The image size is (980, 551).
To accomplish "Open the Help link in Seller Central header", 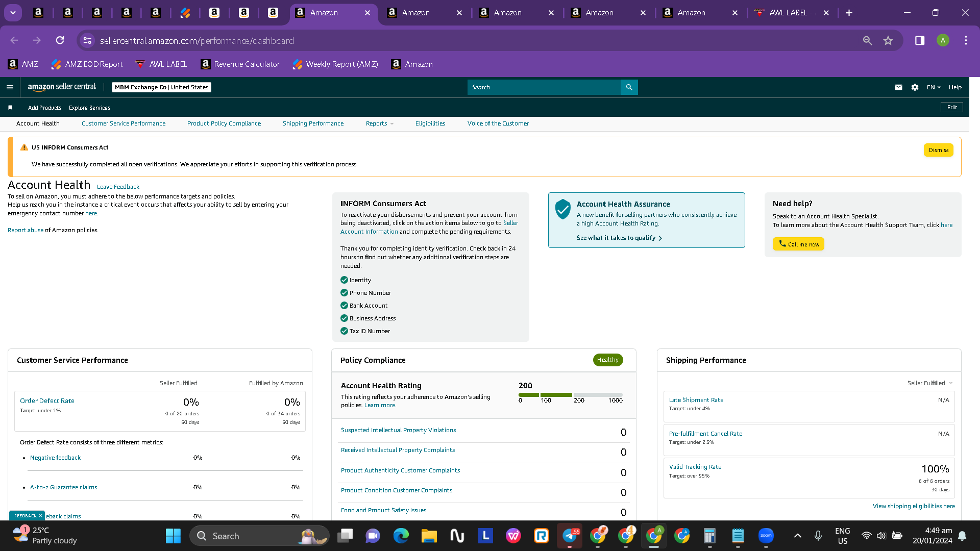I will click(955, 87).
